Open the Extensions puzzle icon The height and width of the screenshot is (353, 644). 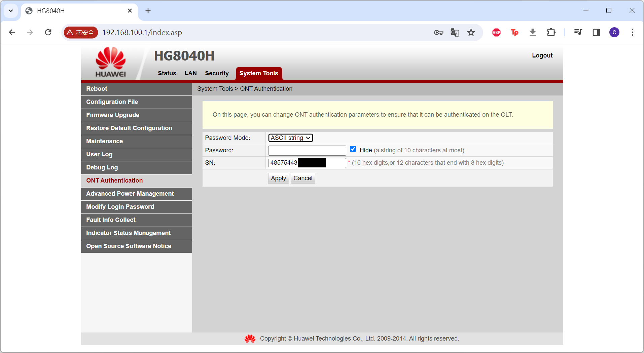tap(551, 32)
